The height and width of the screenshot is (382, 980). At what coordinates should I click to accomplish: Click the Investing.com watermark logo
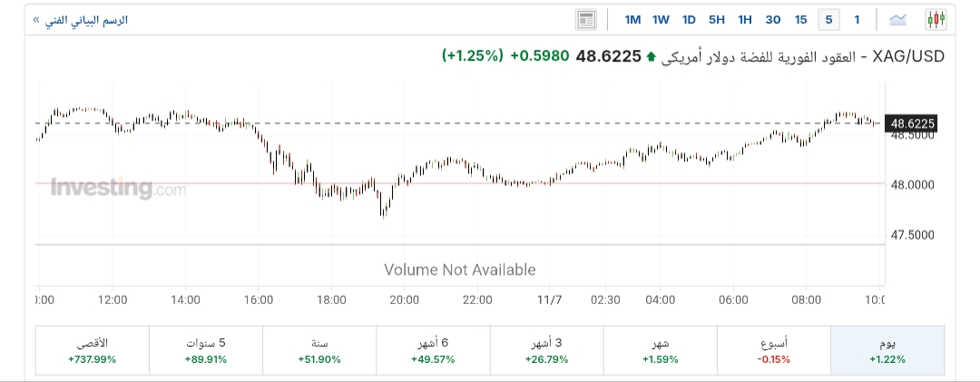(118, 189)
